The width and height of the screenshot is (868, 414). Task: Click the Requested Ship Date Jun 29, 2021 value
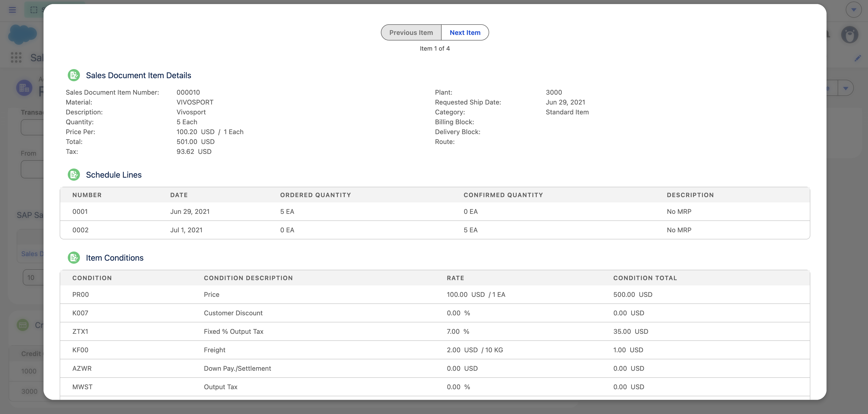(566, 102)
